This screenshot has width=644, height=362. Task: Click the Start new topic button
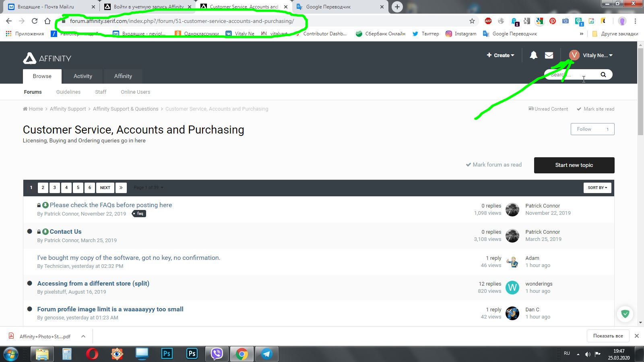pyautogui.click(x=574, y=165)
